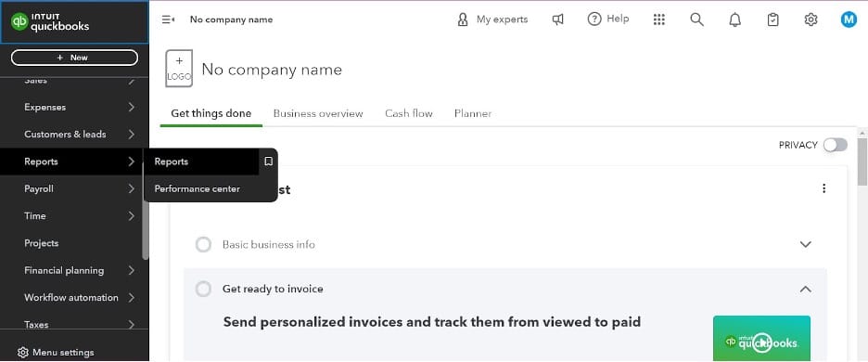The width and height of the screenshot is (868, 362).
Task: Collapse Get ready to invoice chevron
Action: [x=806, y=289]
